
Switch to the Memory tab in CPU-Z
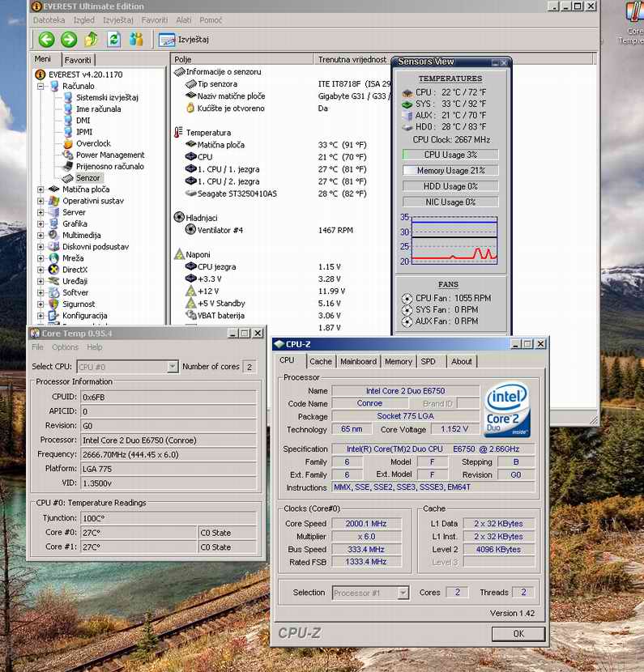tap(398, 361)
